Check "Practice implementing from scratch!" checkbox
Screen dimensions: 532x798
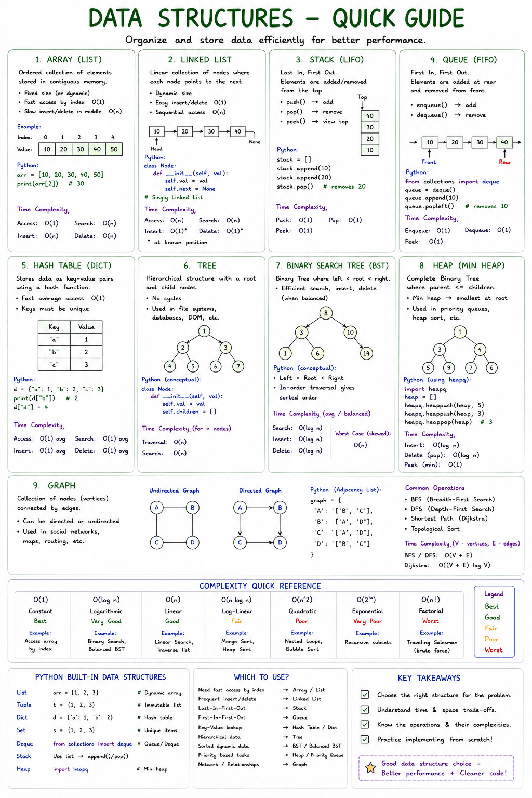point(365,739)
